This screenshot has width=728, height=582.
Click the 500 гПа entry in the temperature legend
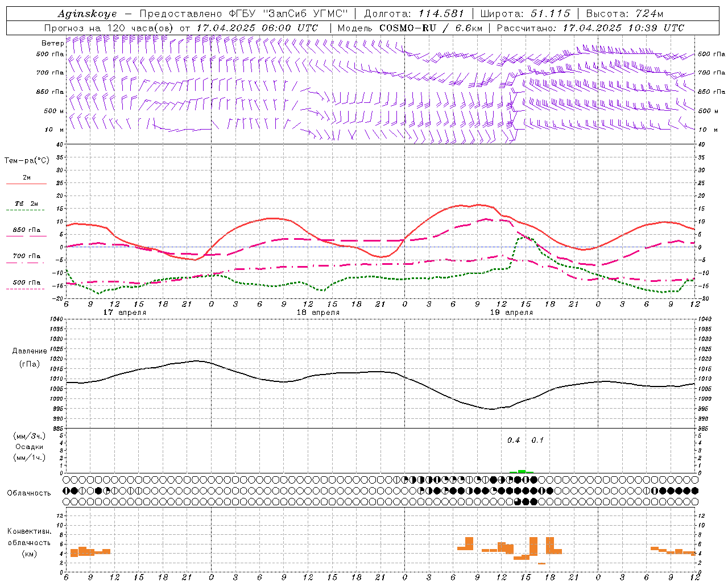pos(27,282)
